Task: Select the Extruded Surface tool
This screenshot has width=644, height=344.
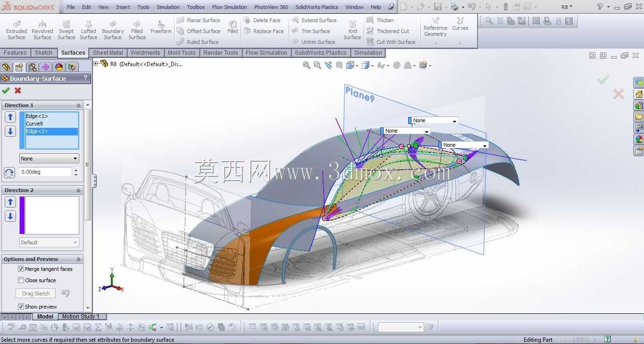Action: [17, 30]
